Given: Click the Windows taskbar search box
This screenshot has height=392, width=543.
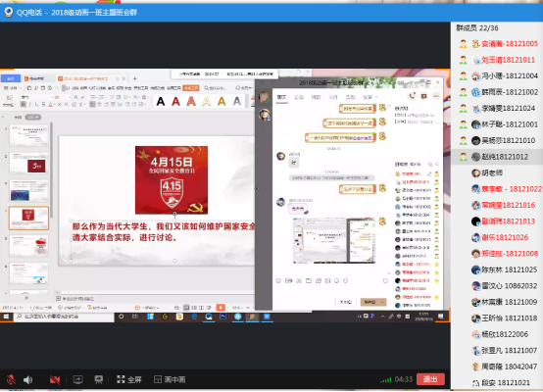Looking at the screenshot, I should point(64,317).
